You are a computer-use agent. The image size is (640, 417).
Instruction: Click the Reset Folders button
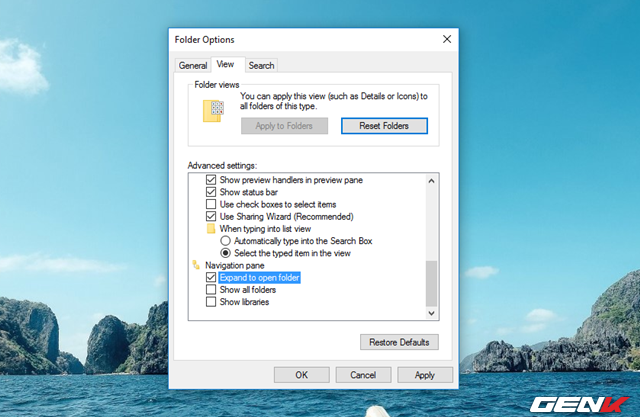384,126
